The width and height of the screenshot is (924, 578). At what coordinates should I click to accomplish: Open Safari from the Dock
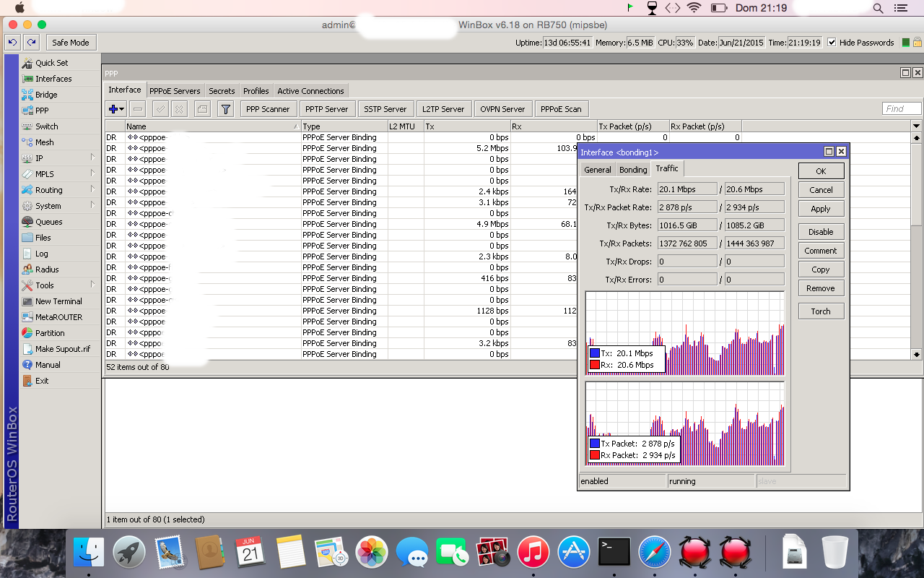(x=655, y=552)
